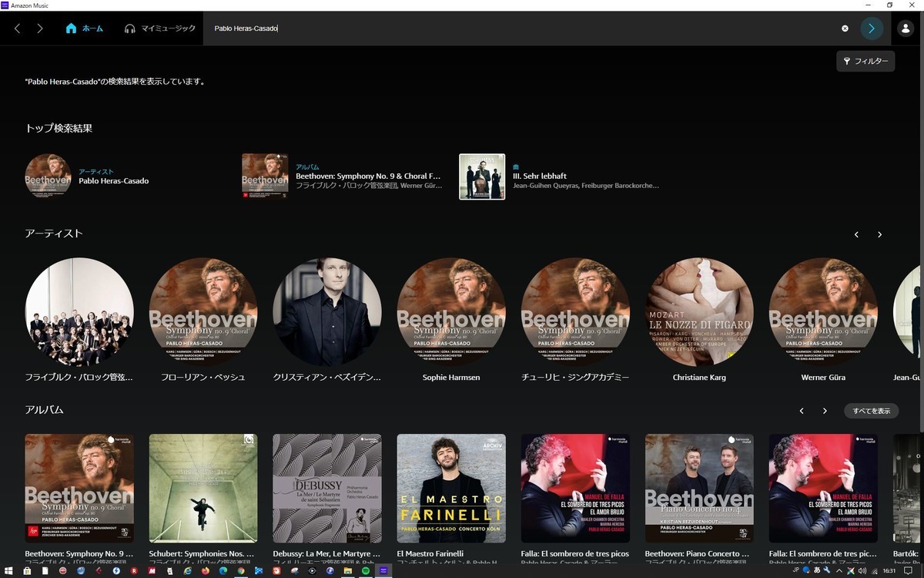Go back with the left arrow
Viewport: 924px width, 578px height.
(17, 29)
